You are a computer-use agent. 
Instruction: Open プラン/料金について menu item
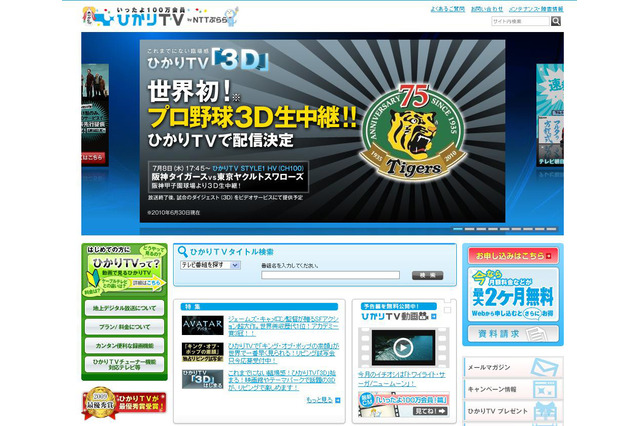pos(124,327)
